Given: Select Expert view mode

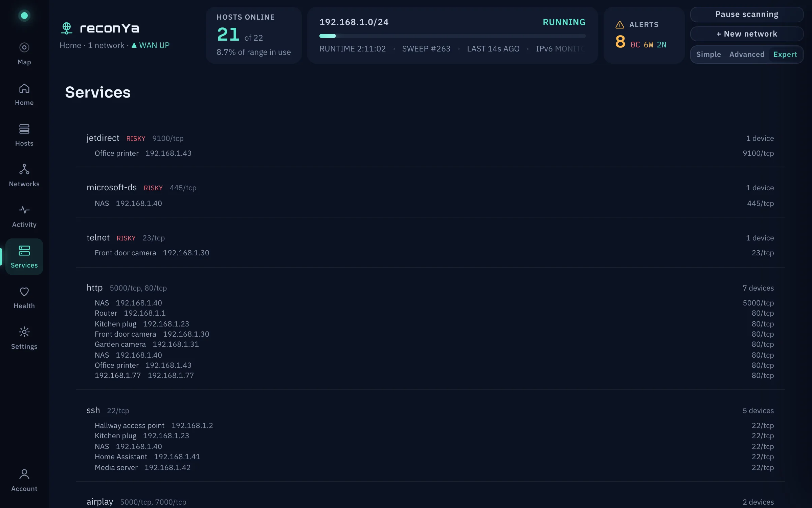Looking at the screenshot, I should tap(785, 55).
